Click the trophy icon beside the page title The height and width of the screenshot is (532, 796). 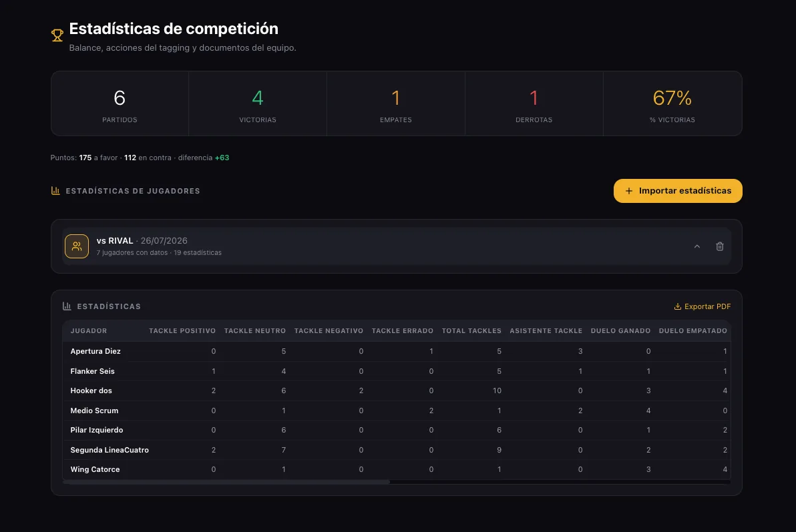tap(57, 35)
